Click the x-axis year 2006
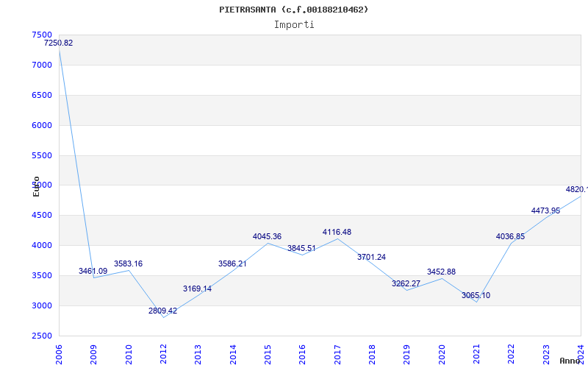 point(59,355)
